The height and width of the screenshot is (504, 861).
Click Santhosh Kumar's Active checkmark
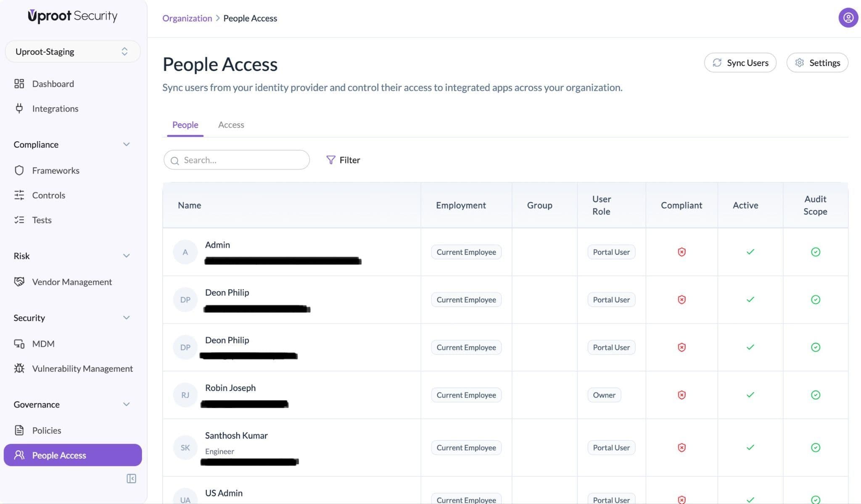[x=750, y=447]
